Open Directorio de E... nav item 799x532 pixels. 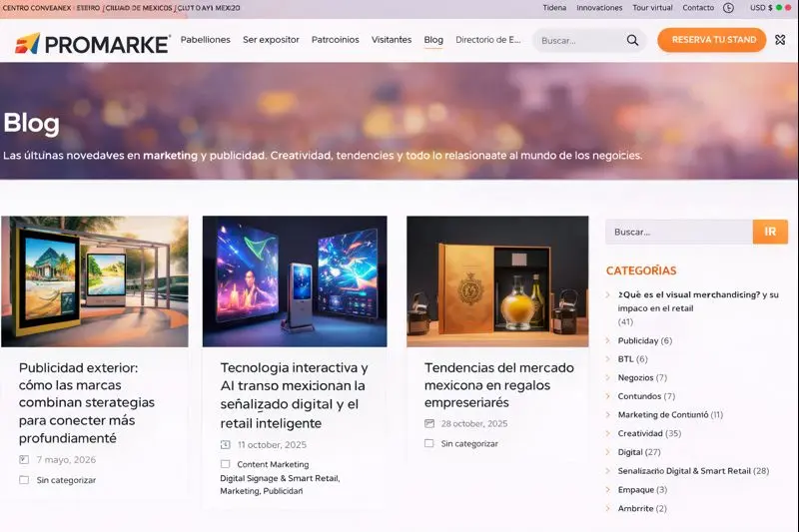pyautogui.click(x=488, y=40)
